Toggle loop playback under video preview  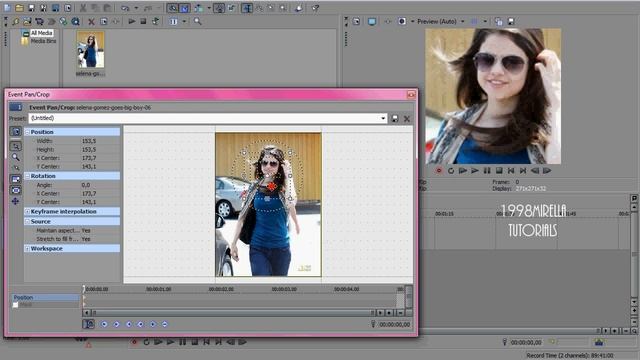coord(451,171)
